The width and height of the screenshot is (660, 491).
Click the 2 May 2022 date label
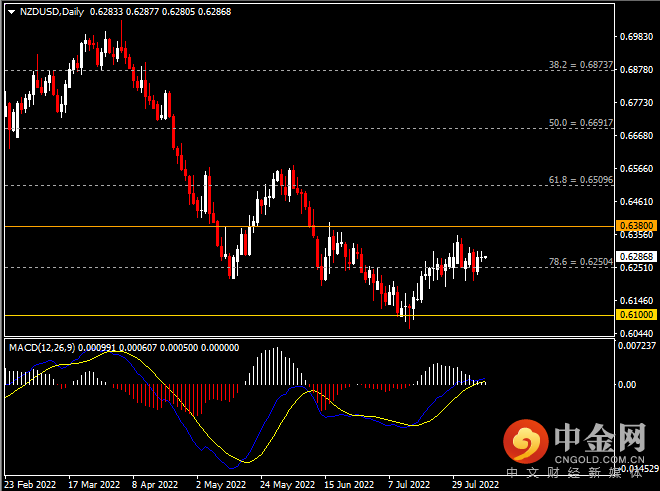(221, 485)
